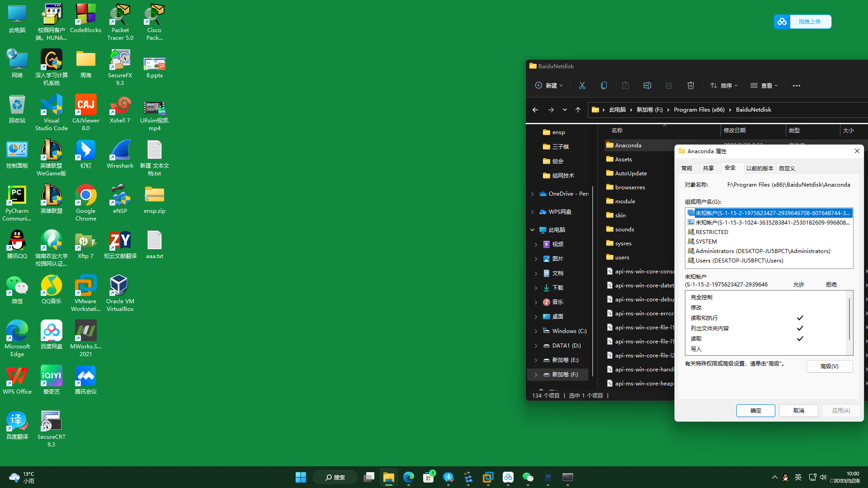The height and width of the screenshot is (488, 868).
Task: Click 确定 in Anaconda properties dialog
Action: [755, 410]
